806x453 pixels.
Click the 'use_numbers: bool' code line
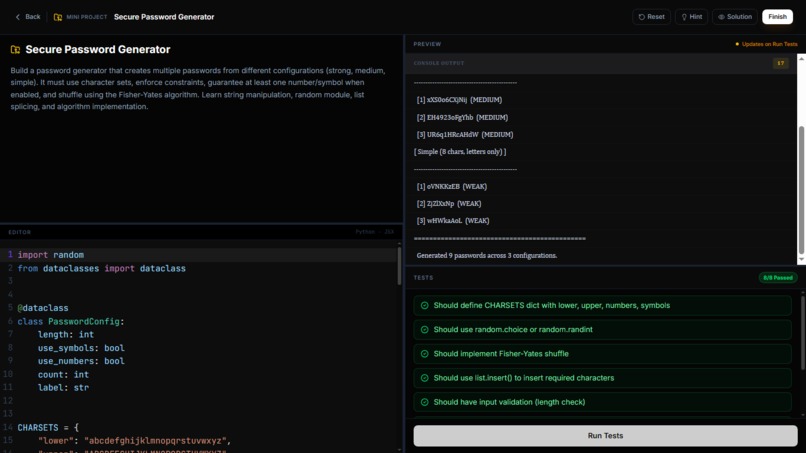coord(81,361)
